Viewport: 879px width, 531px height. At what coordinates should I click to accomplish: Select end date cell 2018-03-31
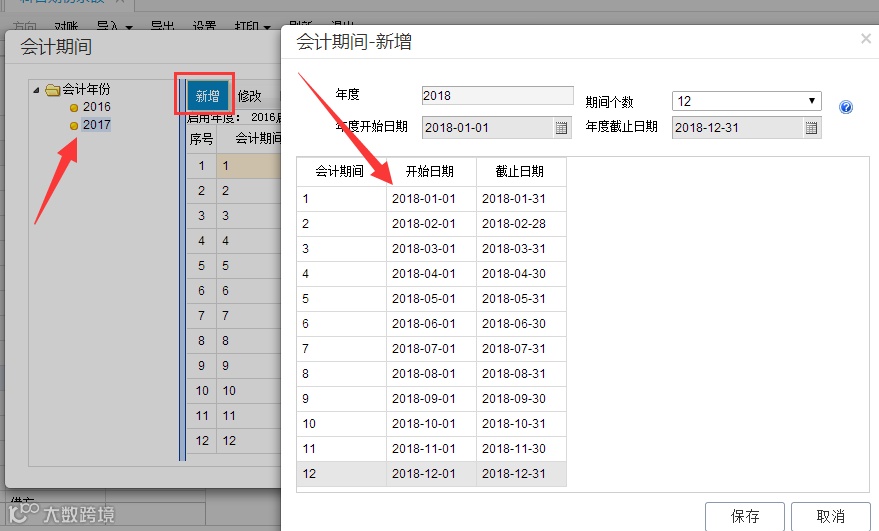[x=521, y=248]
